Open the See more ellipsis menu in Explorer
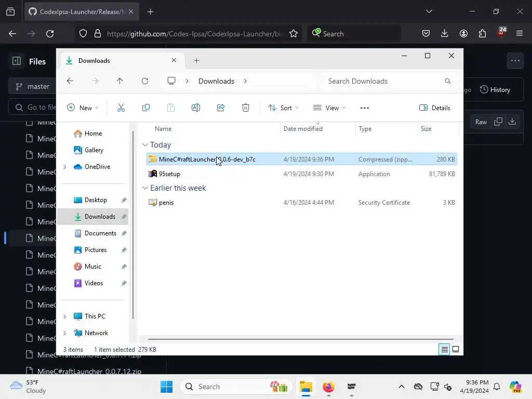 click(364, 108)
